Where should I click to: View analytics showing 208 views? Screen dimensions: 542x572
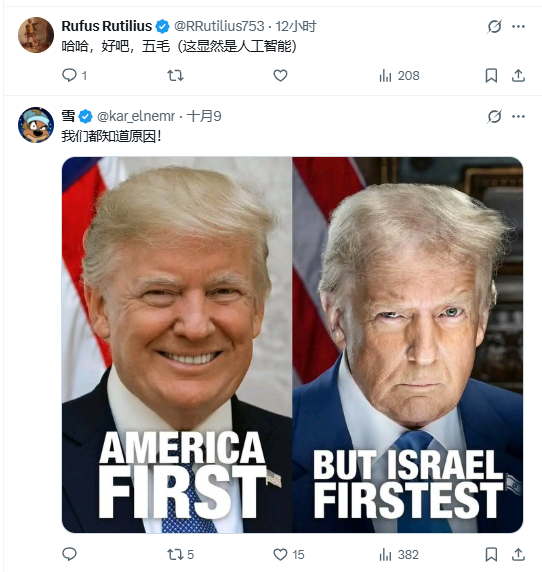(x=399, y=76)
